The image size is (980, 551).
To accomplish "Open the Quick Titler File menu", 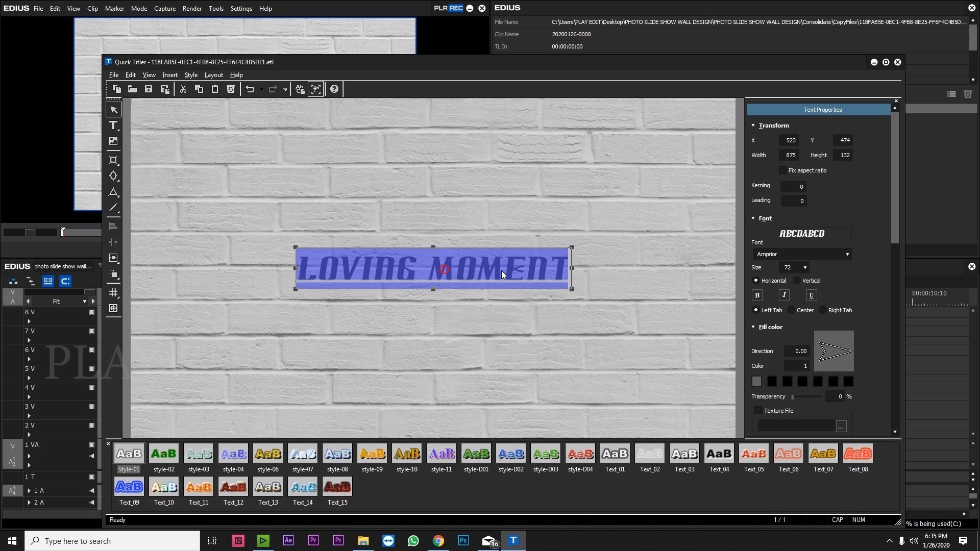I will [x=114, y=75].
